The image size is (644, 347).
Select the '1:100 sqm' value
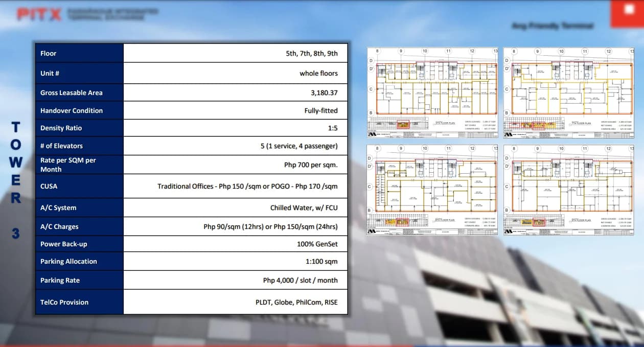pyautogui.click(x=321, y=261)
